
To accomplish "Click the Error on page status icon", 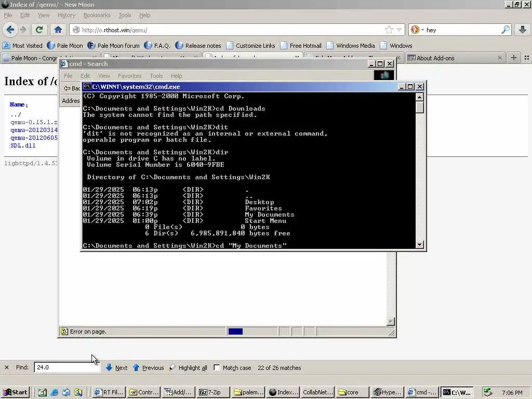I will click(64, 331).
